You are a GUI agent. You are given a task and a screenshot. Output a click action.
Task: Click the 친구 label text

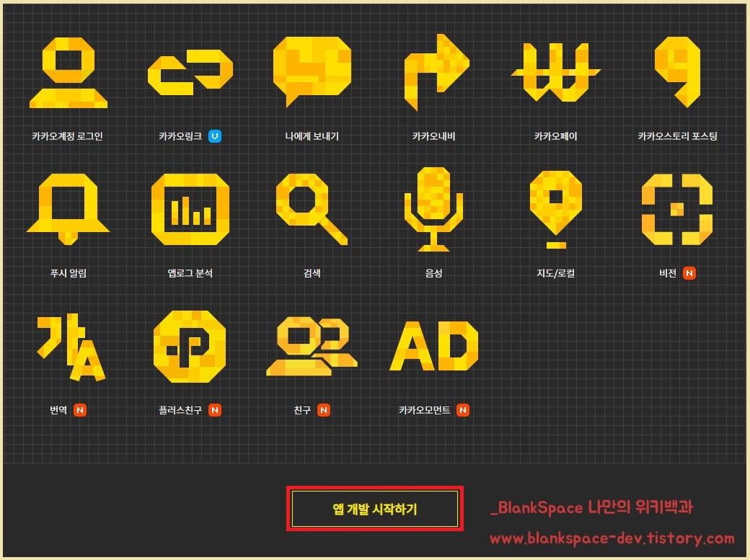302,410
